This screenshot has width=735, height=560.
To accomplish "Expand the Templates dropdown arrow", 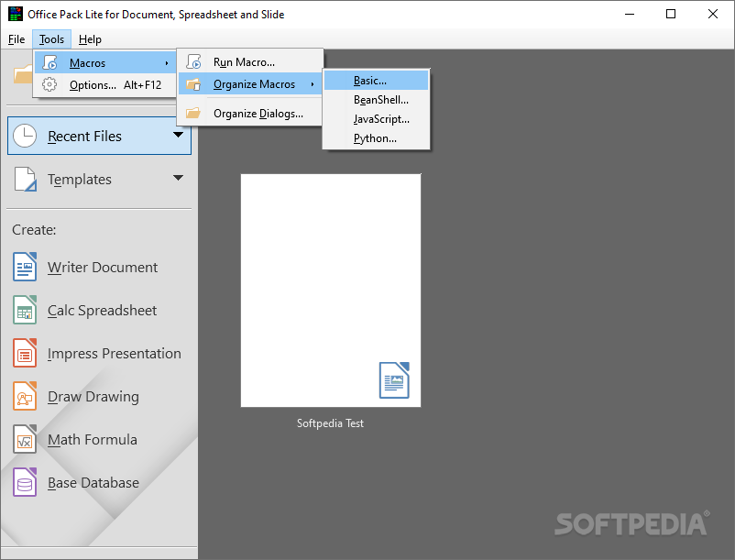I will point(178,178).
